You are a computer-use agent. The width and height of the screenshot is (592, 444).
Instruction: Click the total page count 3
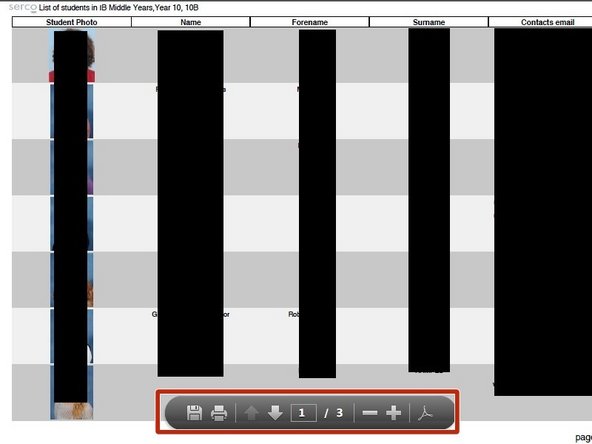pyautogui.click(x=339, y=413)
